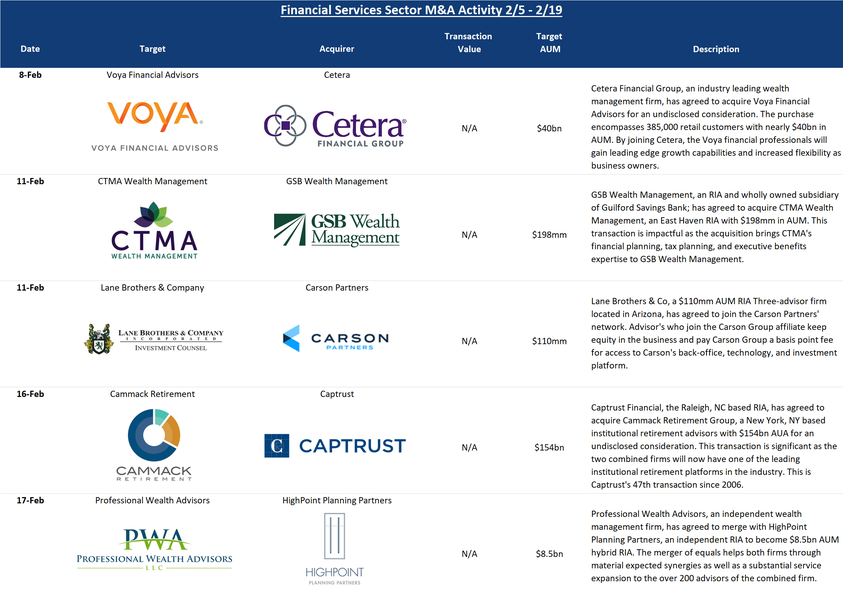Select the 'Lane Brothers & Company' target name text
843x600 pixels.
pos(152,288)
